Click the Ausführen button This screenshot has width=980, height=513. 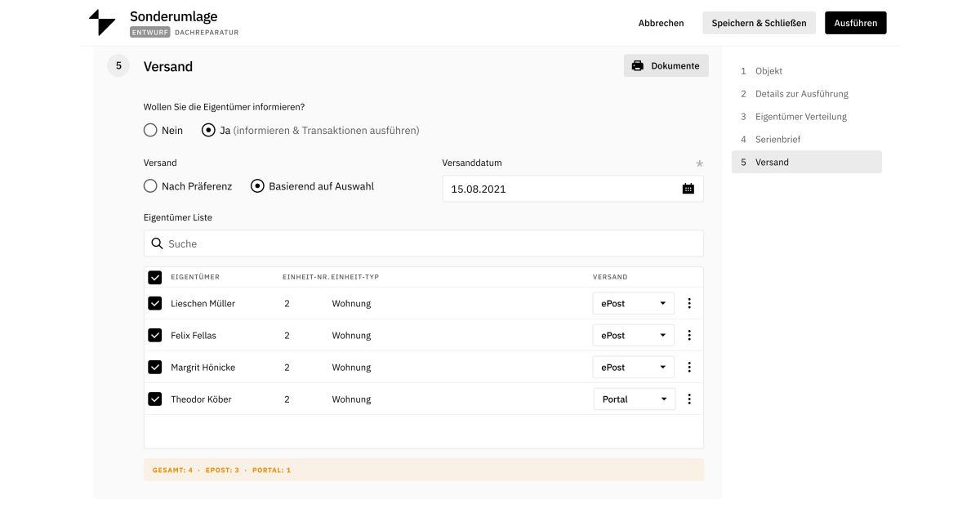[x=856, y=23]
